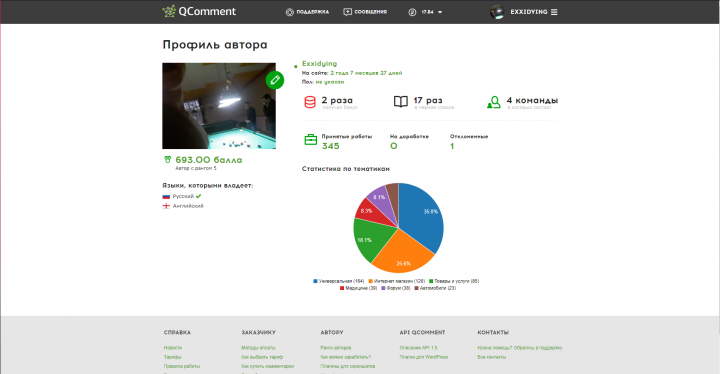Open the Плагины для скриншотов footer link
This screenshot has width=720, height=374.
click(348, 366)
